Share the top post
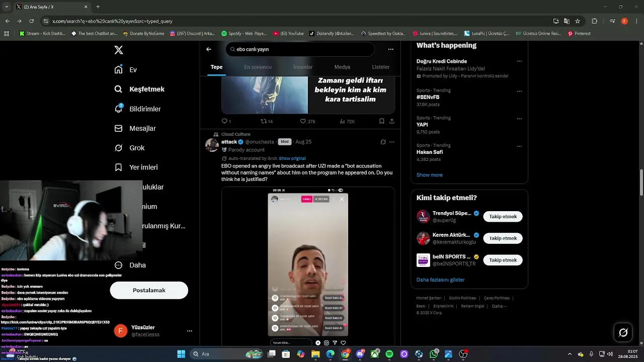 [x=391, y=121]
